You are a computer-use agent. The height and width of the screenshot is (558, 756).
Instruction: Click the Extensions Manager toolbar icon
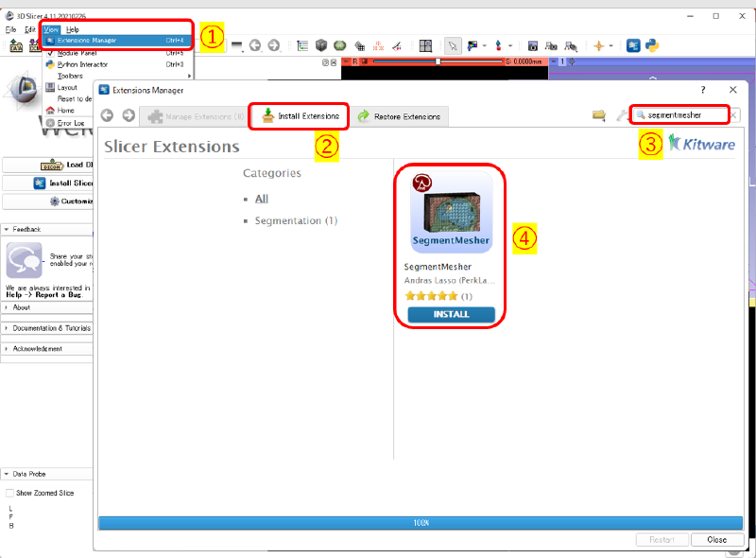(x=631, y=45)
